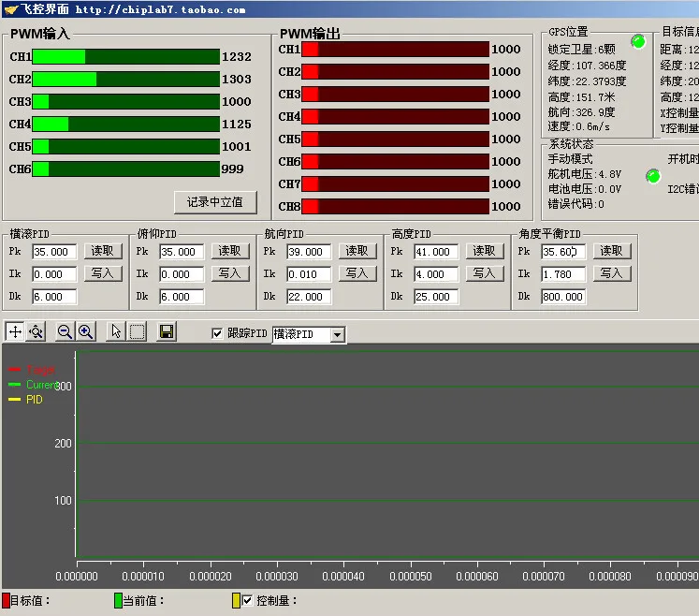
Task: Click the PWM input CH2 bar
Action: 126,79
